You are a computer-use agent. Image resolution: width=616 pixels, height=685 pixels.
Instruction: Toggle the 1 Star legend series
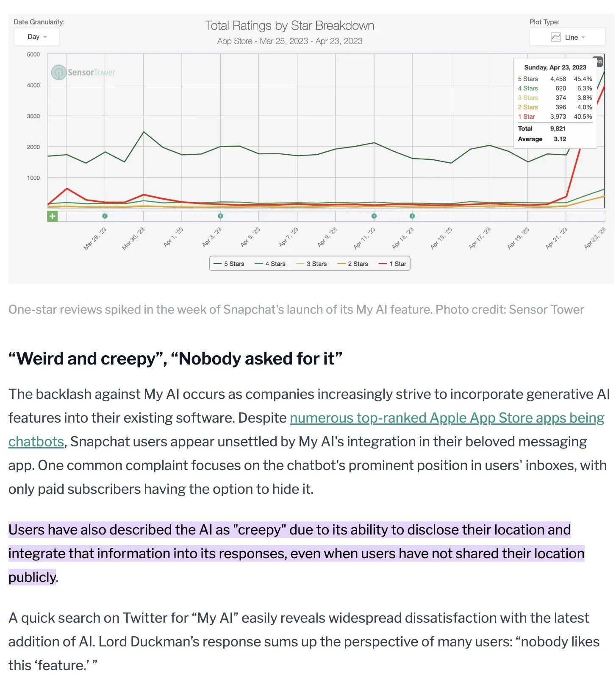click(x=392, y=264)
